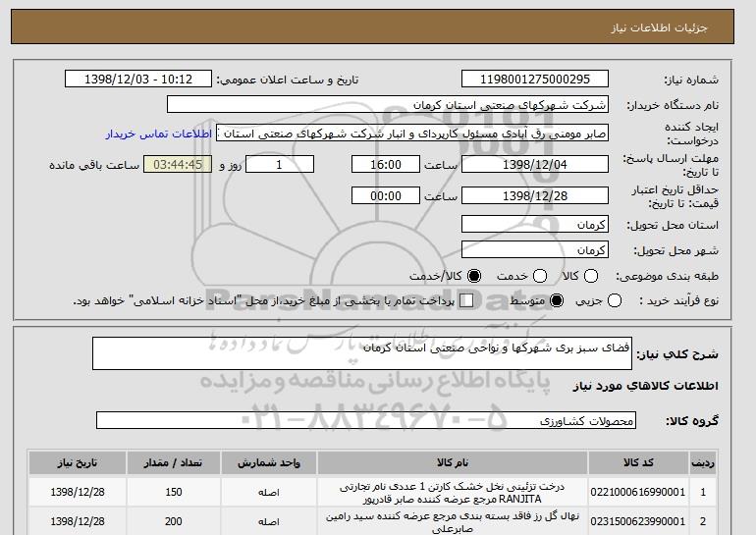Tick the اسناد خزانه اسلامی payment checkbox
This screenshot has width=756, height=535.
pyautogui.click(x=466, y=300)
